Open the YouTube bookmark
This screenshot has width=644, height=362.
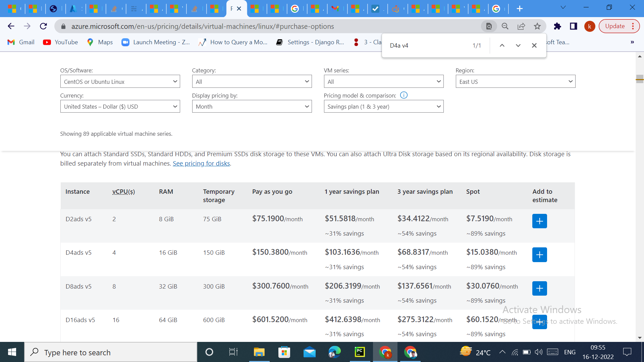60,42
